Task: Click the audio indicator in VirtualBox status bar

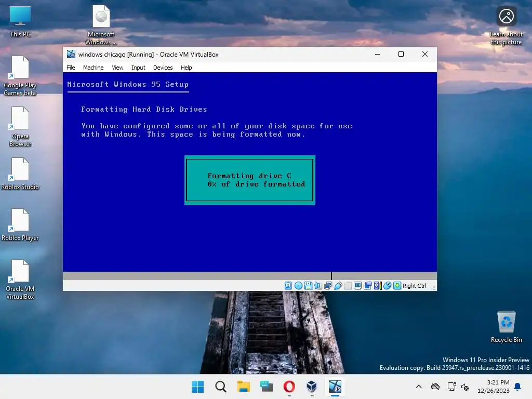Action: (318, 286)
